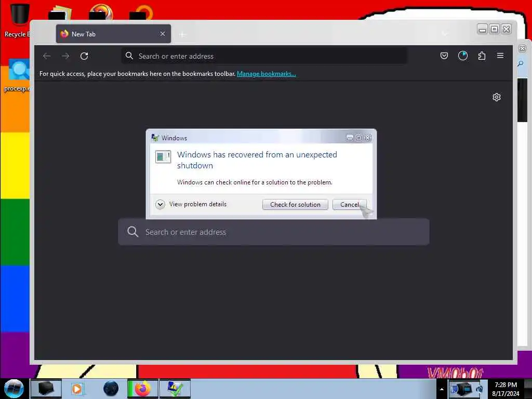Click Windows dialog title icon
The width and height of the screenshot is (532, 399).
[155, 138]
